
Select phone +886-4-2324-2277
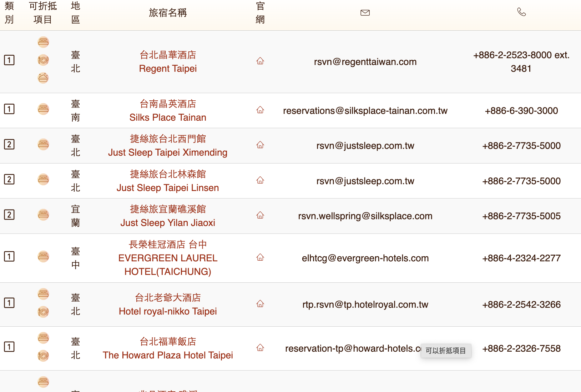[x=521, y=258]
